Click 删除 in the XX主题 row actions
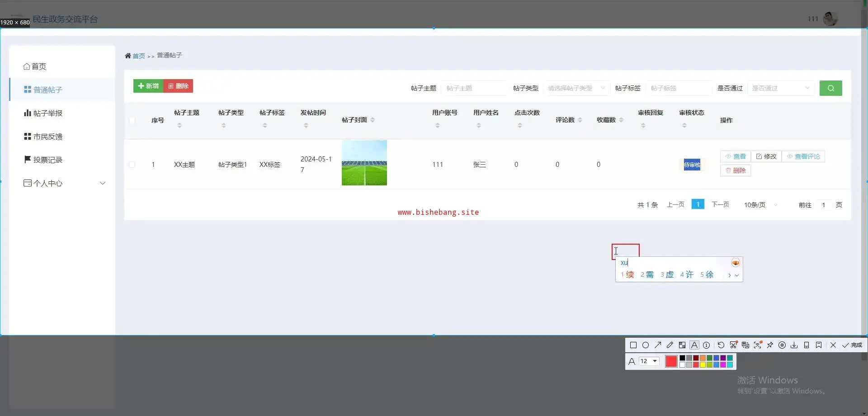The height and width of the screenshot is (416, 868). pos(736,170)
